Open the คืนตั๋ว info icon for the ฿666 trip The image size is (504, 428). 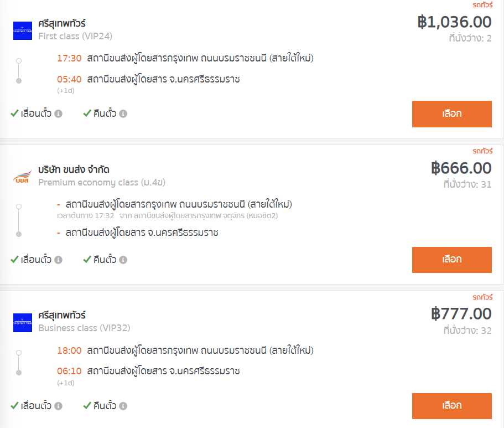[x=123, y=260]
